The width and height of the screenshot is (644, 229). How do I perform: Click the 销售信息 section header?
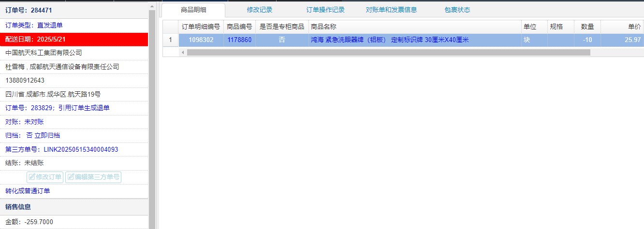74,207
